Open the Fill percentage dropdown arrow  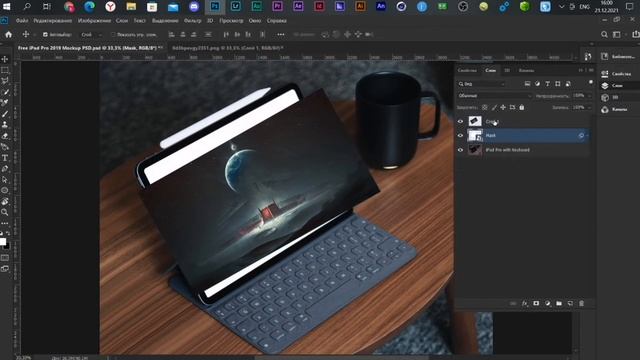pyautogui.click(x=589, y=107)
